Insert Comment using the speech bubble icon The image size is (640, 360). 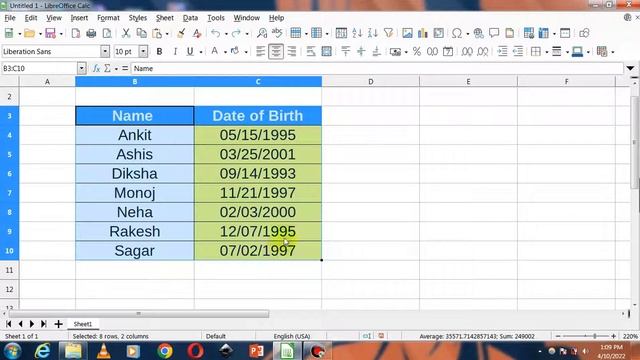pyautogui.click(x=494, y=33)
